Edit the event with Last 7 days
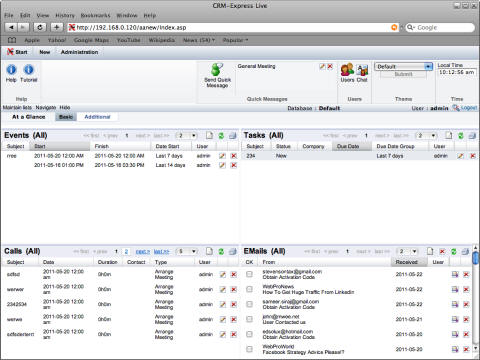Image resolution: width=480 pixels, height=360 pixels. pyautogui.click(x=222, y=156)
